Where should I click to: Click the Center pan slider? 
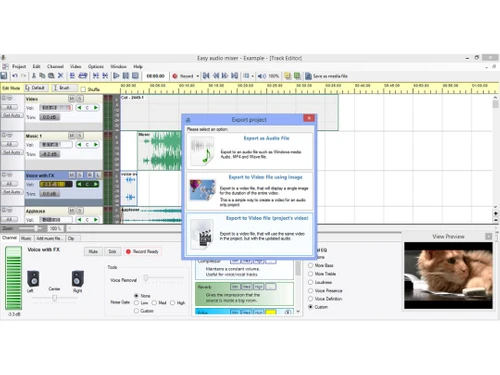click(55, 298)
